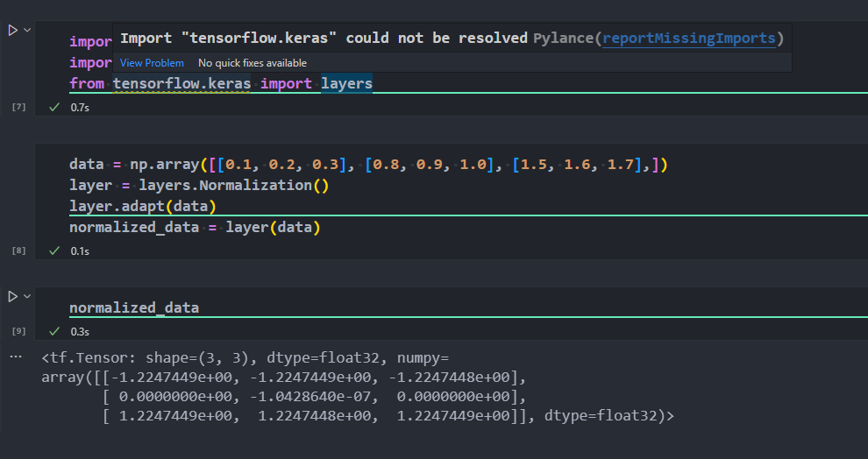Click normalized_data = layer(data) line

pos(195,227)
